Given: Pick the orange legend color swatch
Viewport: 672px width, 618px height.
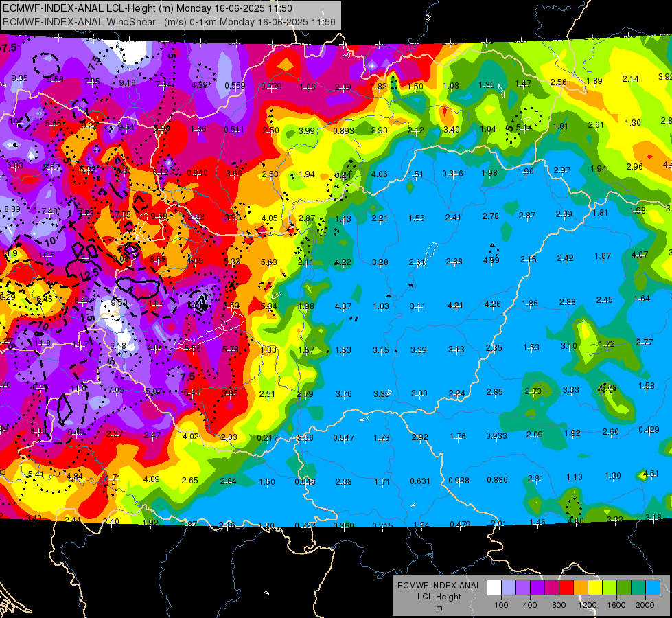Looking at the screenshot, I should 581,587.
